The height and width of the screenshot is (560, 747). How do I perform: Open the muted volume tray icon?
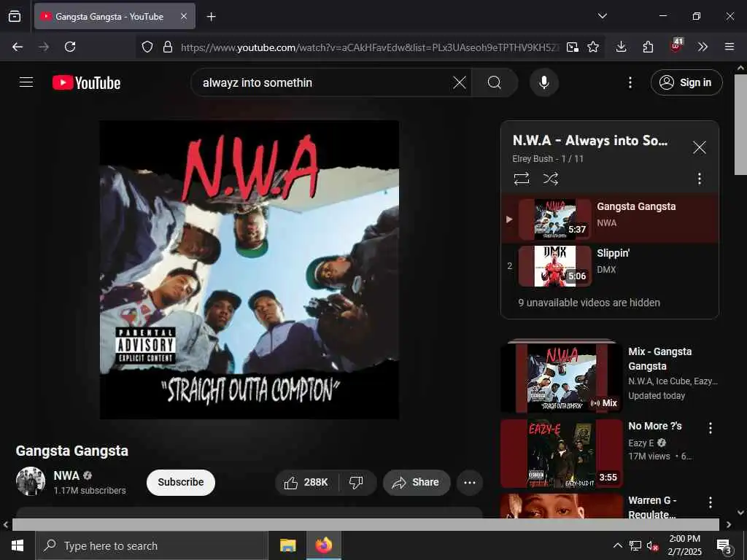click(x=652, y=545)
